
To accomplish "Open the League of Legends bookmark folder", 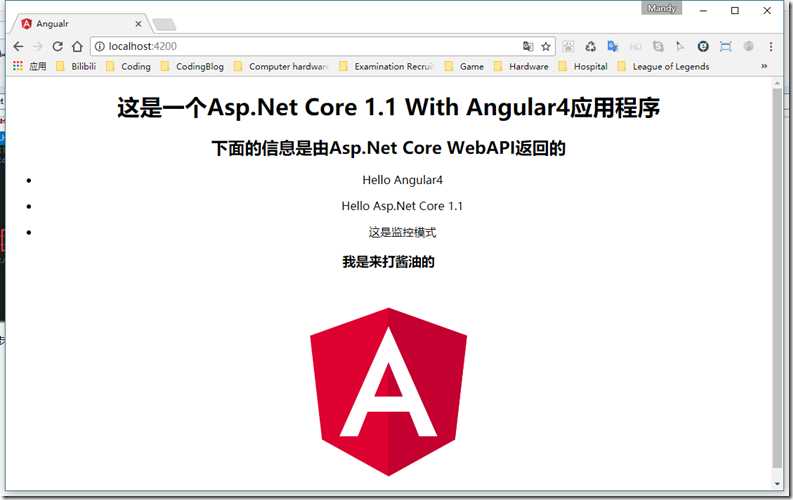I will click(663, 66).
